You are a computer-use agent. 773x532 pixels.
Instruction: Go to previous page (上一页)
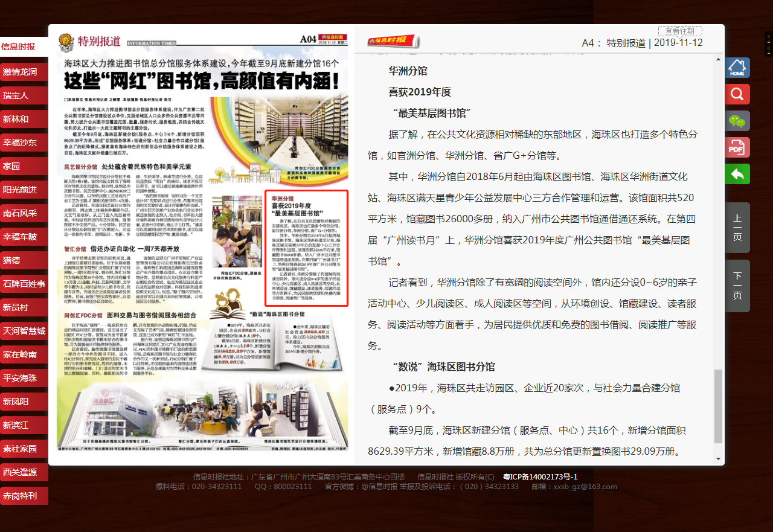(737, 227)
